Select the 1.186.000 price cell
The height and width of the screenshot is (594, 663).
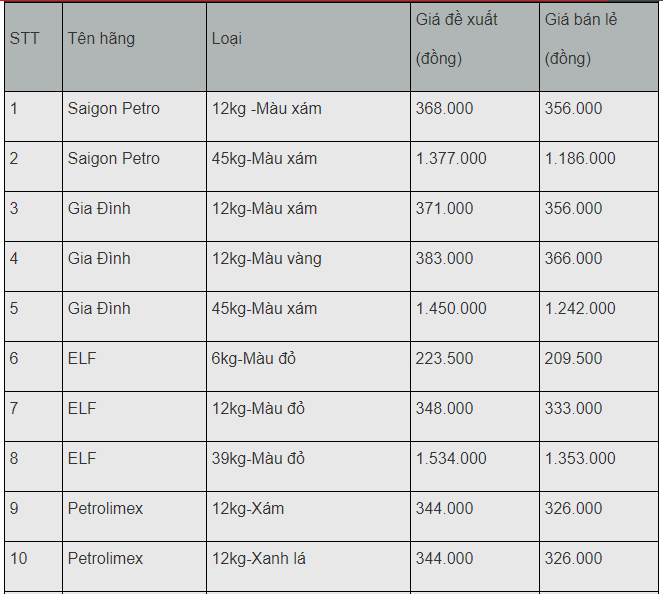pos(599,167)
